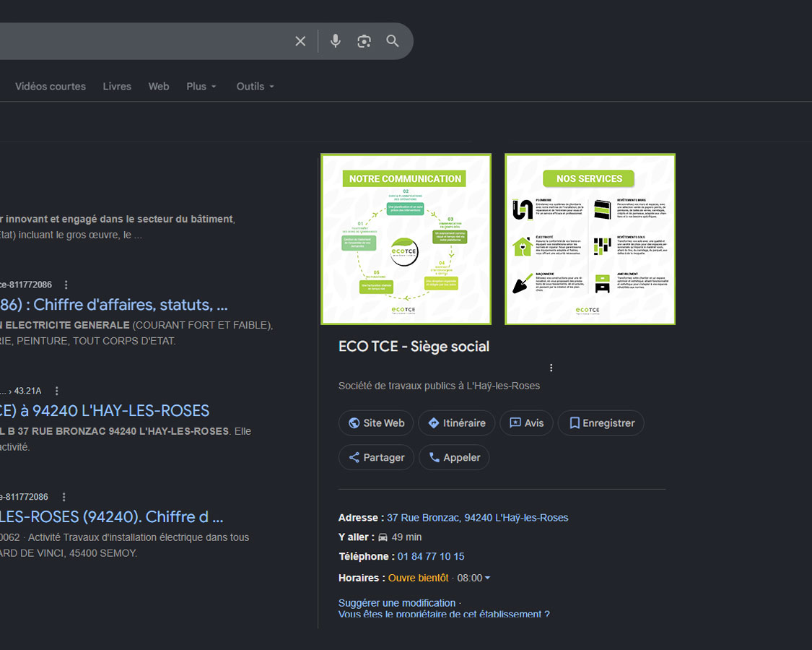Switch to Vidéos courtes tab
This screenshot has width=812, height=650.
(x=51, y=87)
